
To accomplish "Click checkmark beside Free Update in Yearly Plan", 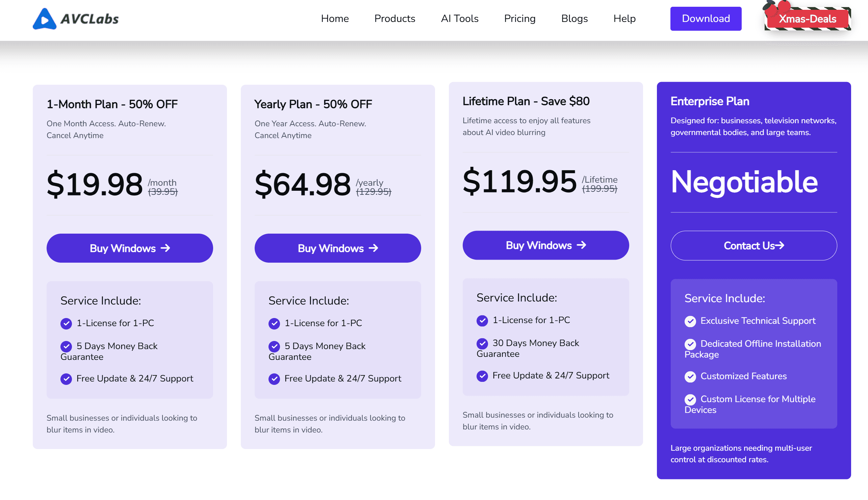I will coord(274,379).
